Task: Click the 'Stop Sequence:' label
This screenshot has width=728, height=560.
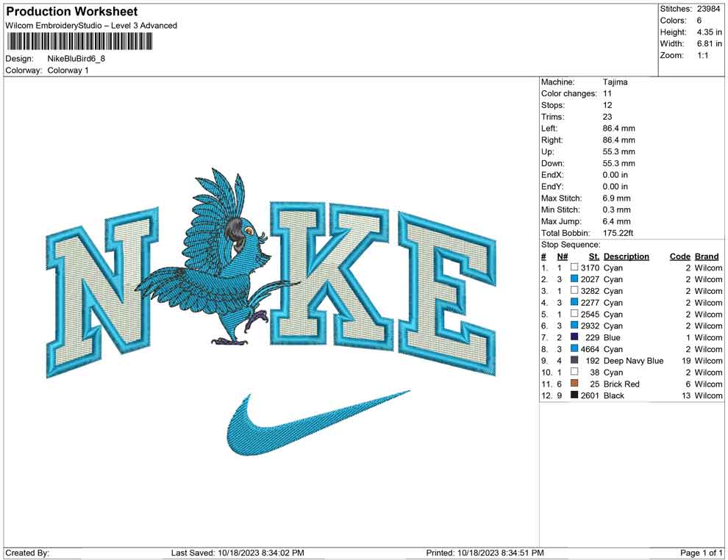Action: (x=571, y=245)
